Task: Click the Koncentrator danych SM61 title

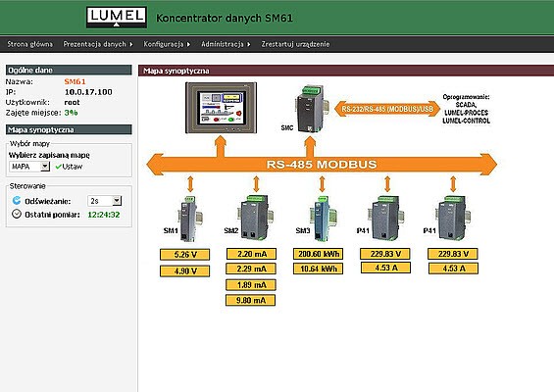Action: (225, 18)
